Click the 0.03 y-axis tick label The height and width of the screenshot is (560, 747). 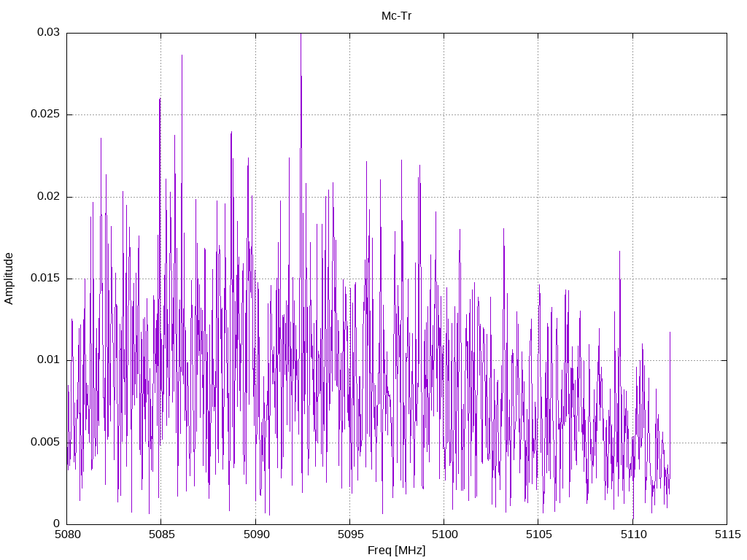tap(49, 32)
